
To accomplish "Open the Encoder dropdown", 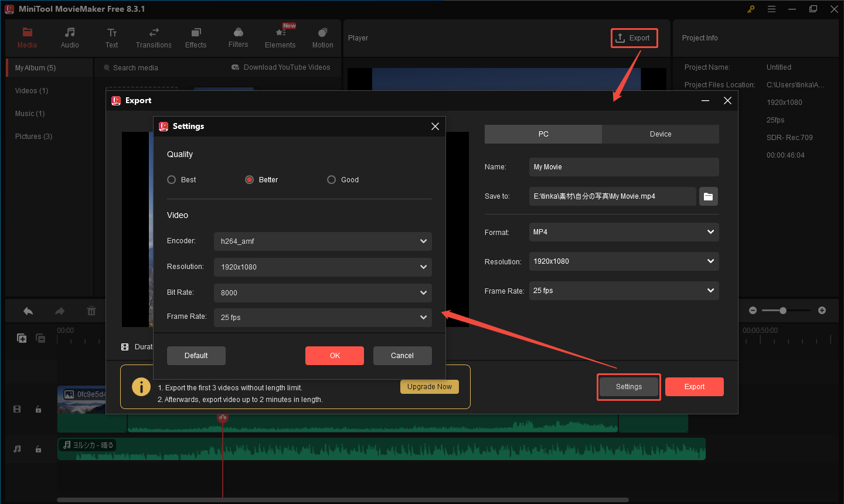I will (322, 241).
